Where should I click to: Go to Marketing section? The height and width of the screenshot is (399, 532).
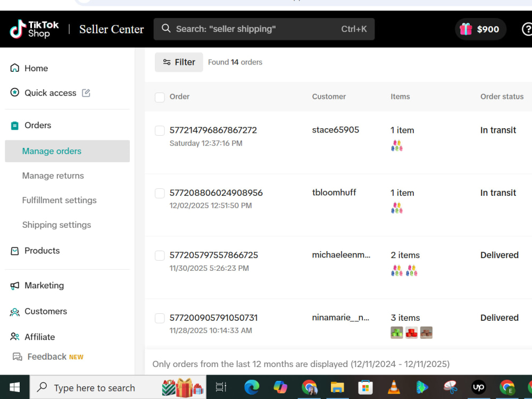44,286
